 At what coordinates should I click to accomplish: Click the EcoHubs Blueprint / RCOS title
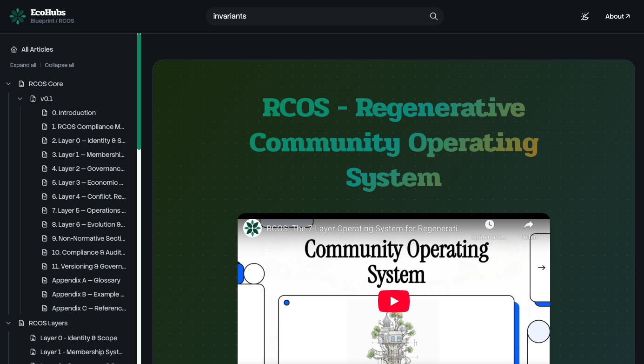(x=52, y=16)
